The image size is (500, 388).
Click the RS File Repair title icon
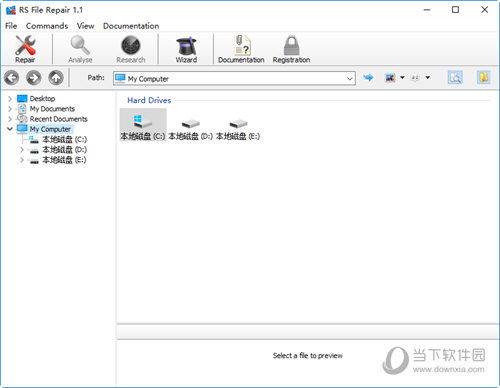(11, 10)
